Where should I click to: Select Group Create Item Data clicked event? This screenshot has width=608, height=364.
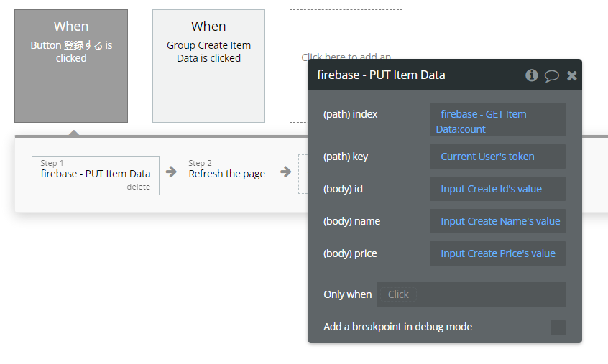208,66
